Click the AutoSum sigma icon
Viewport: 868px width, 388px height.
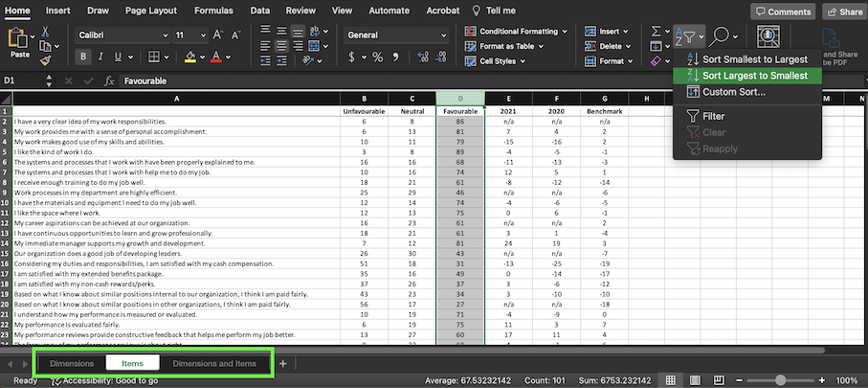point(657,31)
